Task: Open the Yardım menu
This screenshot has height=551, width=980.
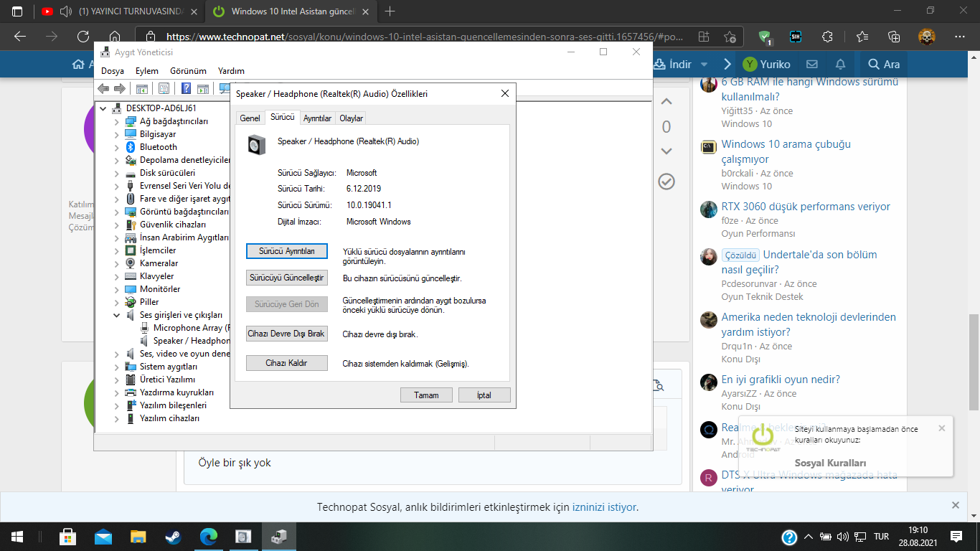Action: coord(231,71)
